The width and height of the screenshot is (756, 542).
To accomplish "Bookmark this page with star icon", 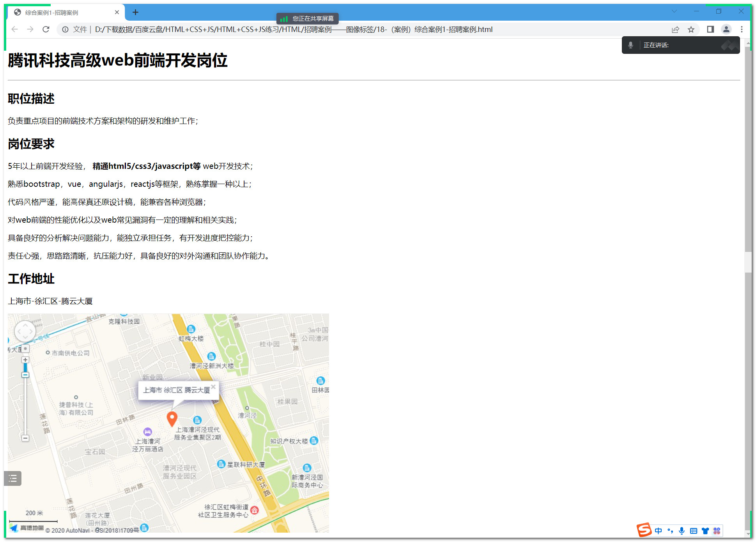I will [691, 29].
